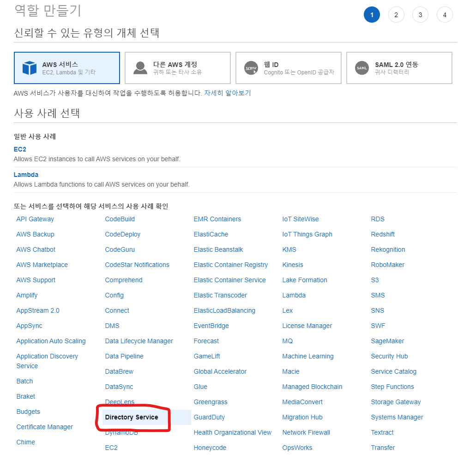This screenshot has width=476, height=455.
Task: Select RDS service
Action: [x=378, y=219]
